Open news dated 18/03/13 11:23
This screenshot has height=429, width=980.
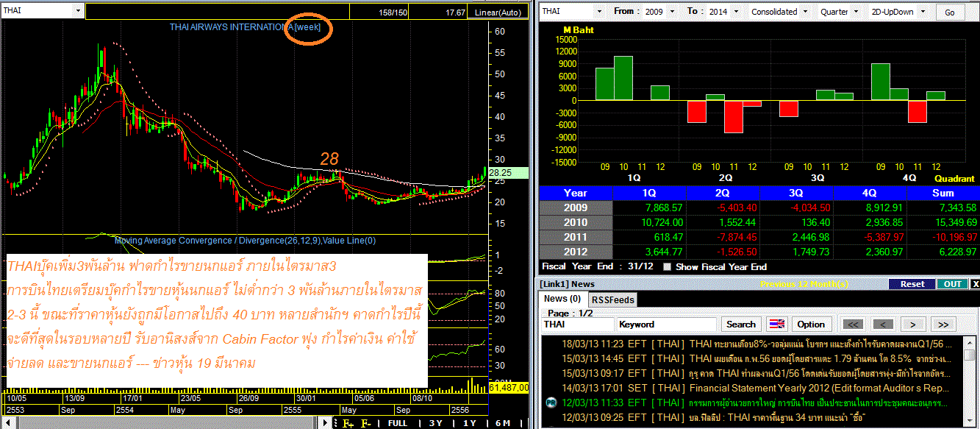[757, 344]
